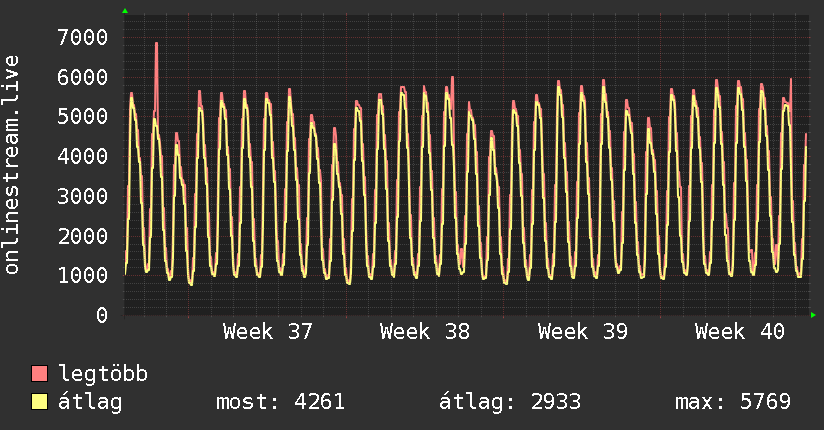
Task: Select the Week 38 axis label
Action: pos(425,332)
